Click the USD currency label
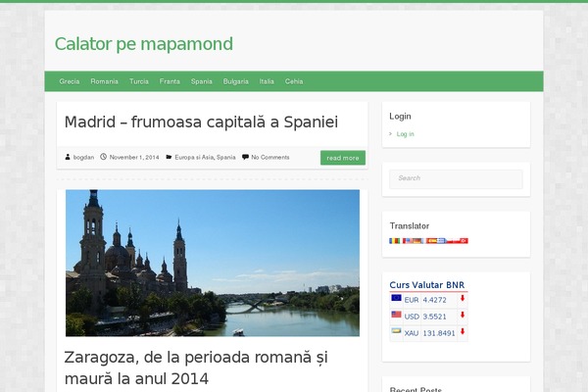The height and width of the screenshot is (392, 588). tap(412, 317)
